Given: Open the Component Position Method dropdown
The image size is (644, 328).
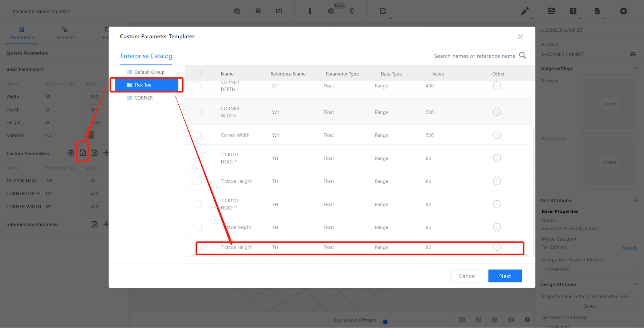Looking at the screenshot, I should (x=589, y=269).
